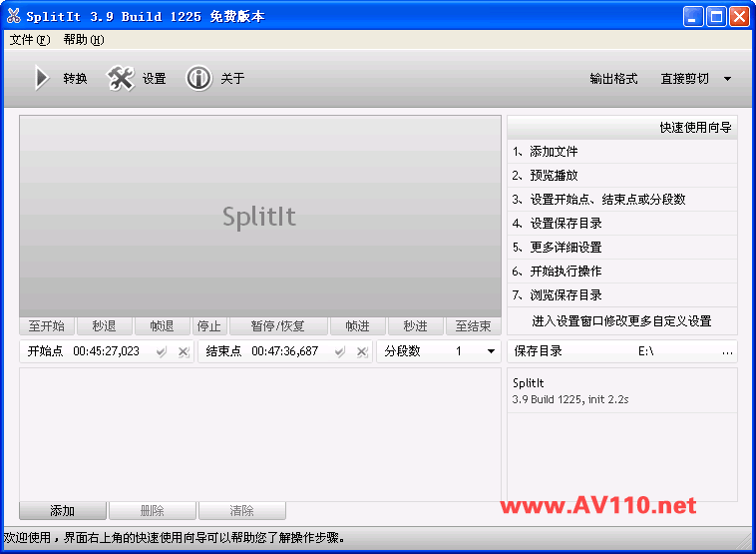Maximize the SplitIt window
Screen dimensions: 756x554
coord(716,17)
